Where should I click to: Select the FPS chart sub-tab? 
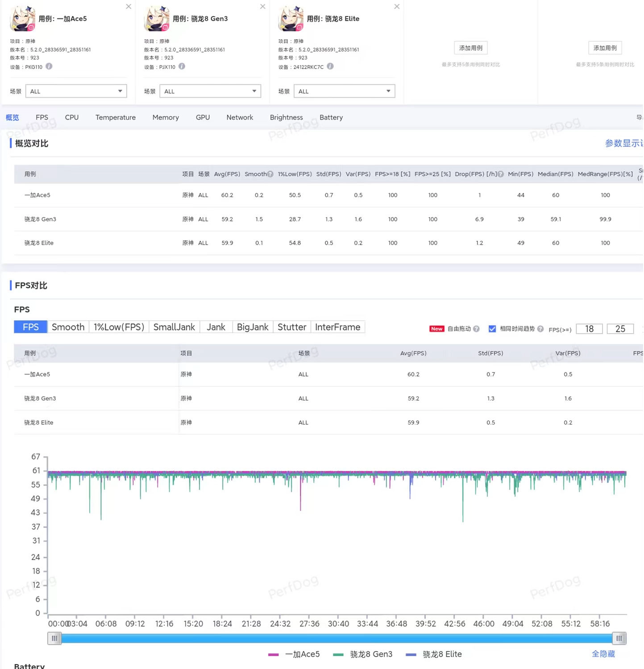(x=30, y=327)
